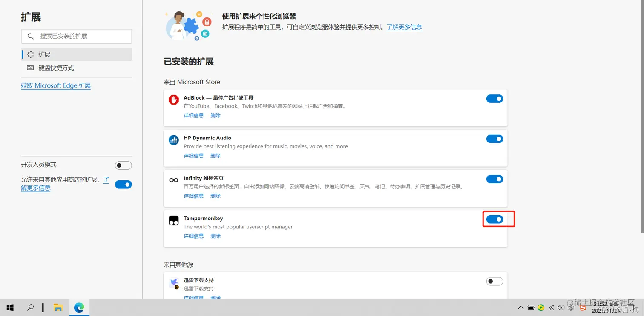Click the 'AdBlock — 最佳广告拦截工具' title
Viewport: 644px width, 316px height.
218,97
